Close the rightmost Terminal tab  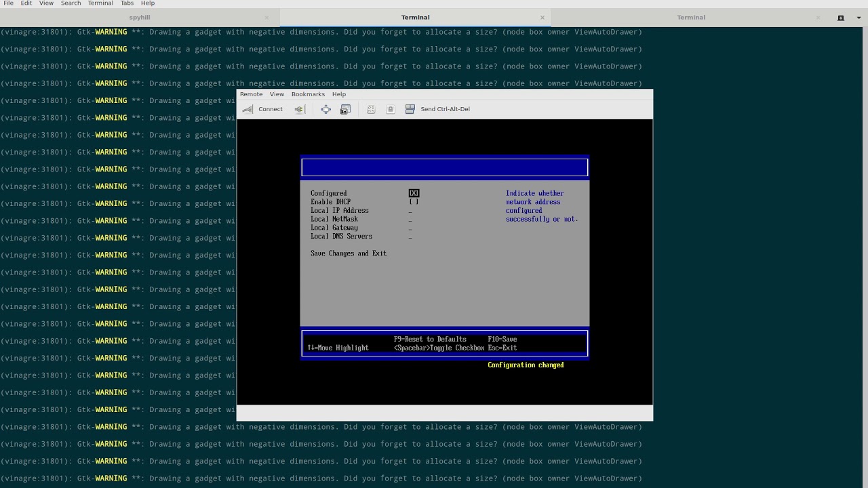pyautogui.click(x=818, y=18)
